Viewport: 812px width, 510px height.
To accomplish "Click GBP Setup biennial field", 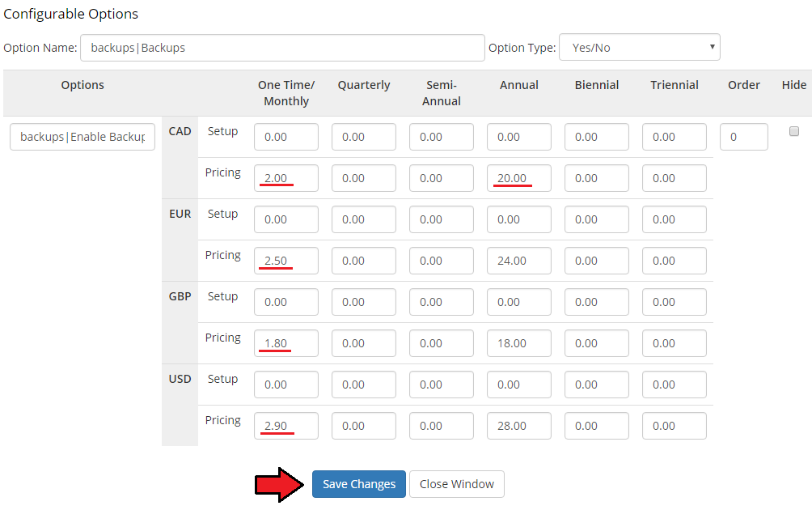I will pyautogui.click(x=597, y=302).
